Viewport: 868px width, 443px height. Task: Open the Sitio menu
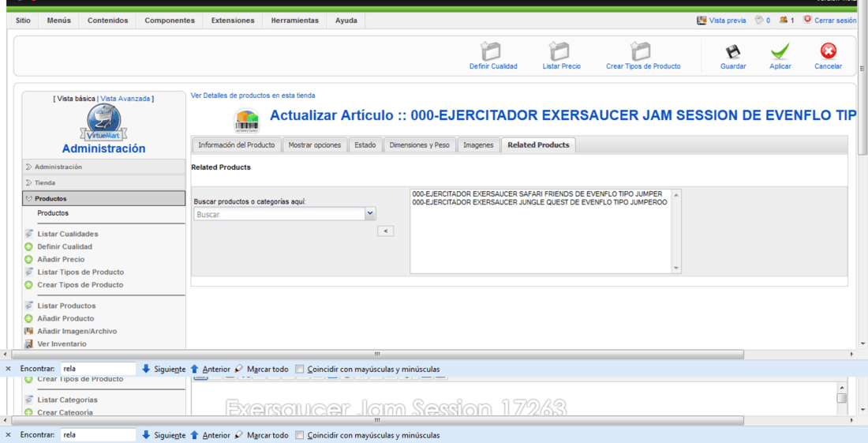23,21
